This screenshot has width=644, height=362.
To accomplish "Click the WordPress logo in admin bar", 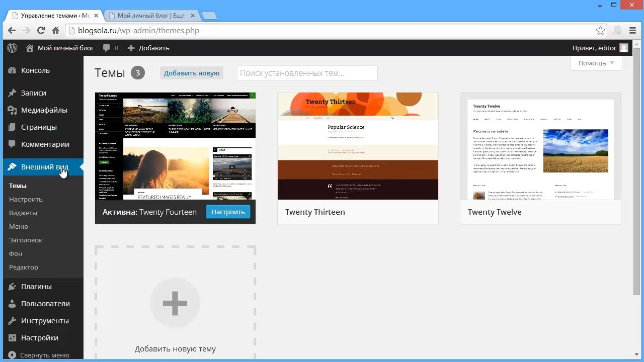I will [x=12, y=48].
